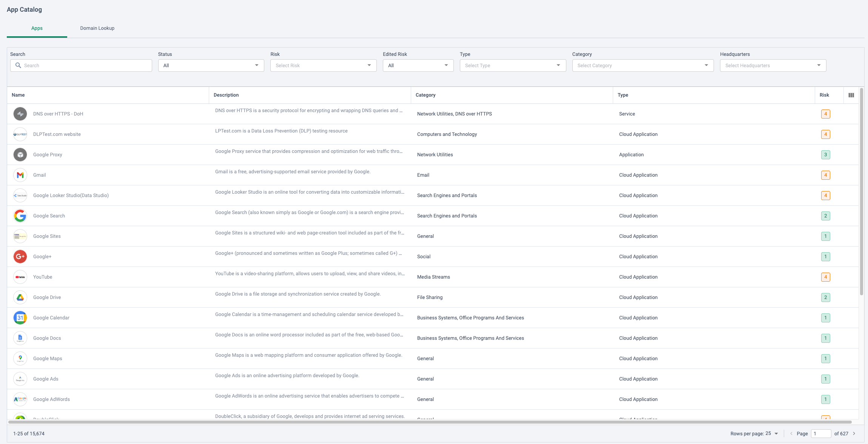Screen dimensions: 868x444
Task: Click the risk badge 4 for YouTube
Action: 826,277
